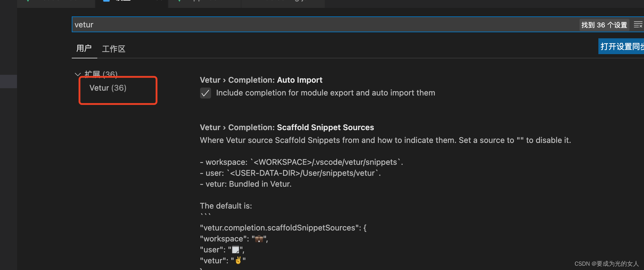Click the Vetur Completion: Auto Import setting title
The height and width of the screenshot is (270, 644).
[x=261, y=80]
